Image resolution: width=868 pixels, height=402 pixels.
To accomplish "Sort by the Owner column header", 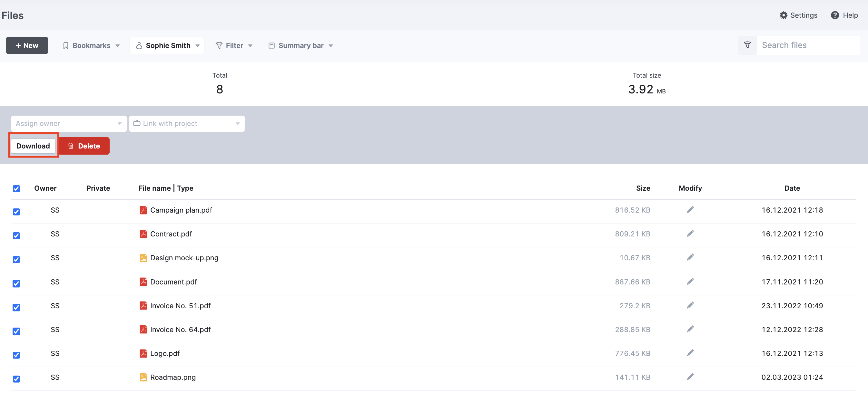I will coord(45,188).
